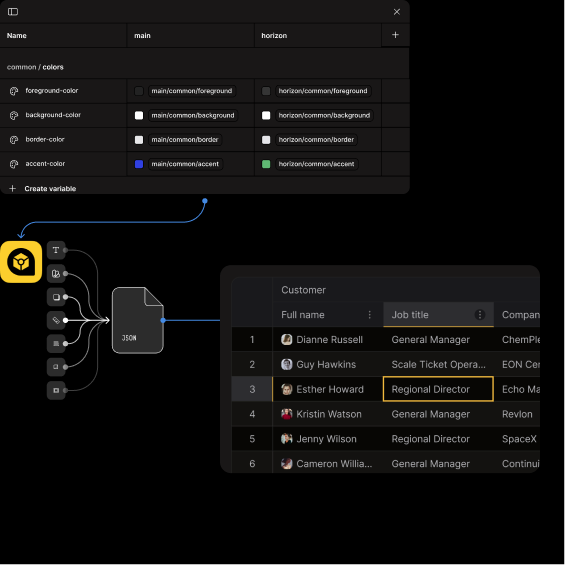Open the horizon/common/foreground alias chip
Screen dimensions: 565x565
(323, 91)
